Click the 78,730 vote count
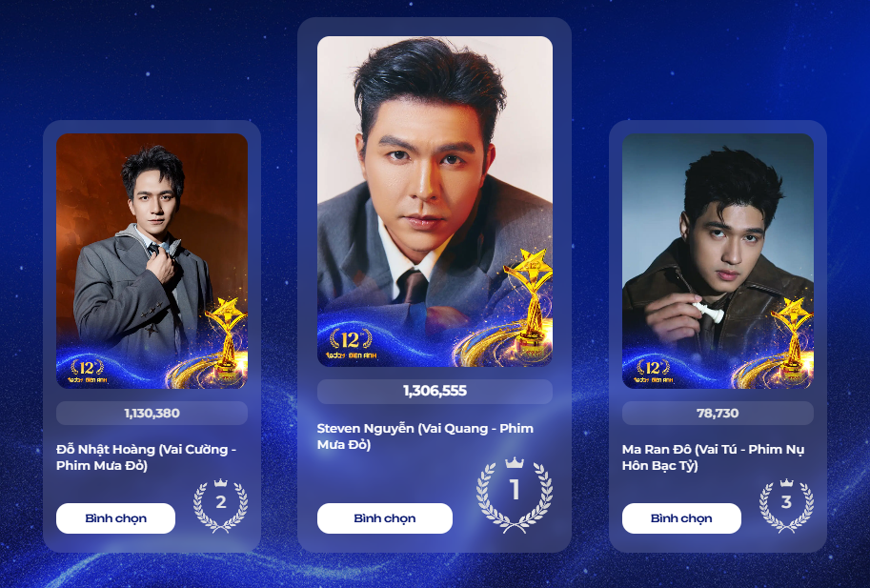The width and height of the screenshot is (870, 588). pos(718,414)
